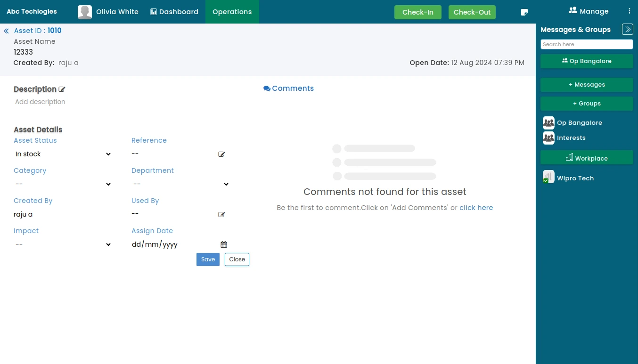Image resolution: width=638 pixels, height=364 pixels.
Task: Open the Manage menu
Action: (589, 11)
